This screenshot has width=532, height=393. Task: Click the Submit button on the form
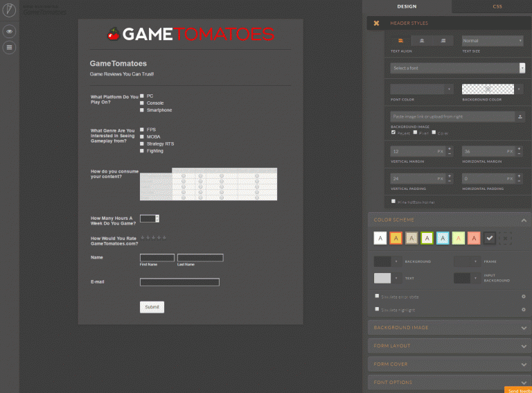tap(152, 307)
